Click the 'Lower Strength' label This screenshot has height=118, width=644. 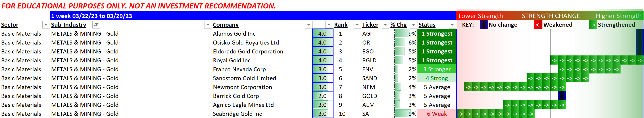coord(481,16)
